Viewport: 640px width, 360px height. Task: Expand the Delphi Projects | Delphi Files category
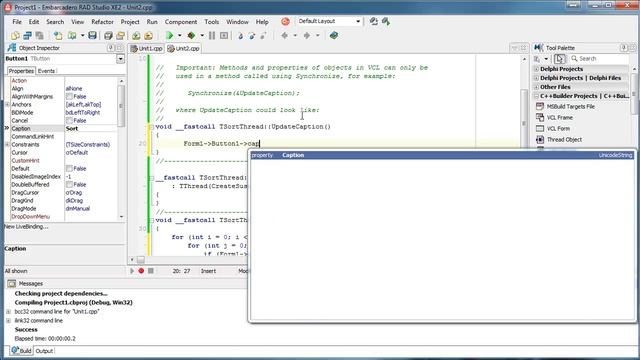(x=537, y=78)
